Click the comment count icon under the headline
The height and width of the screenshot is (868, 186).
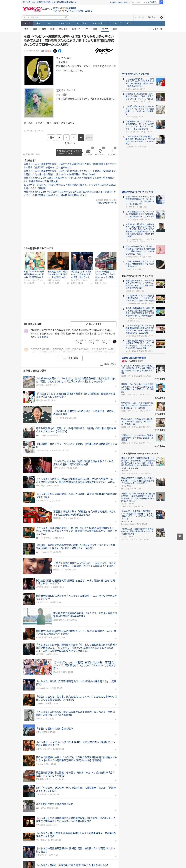coord(43,51)
